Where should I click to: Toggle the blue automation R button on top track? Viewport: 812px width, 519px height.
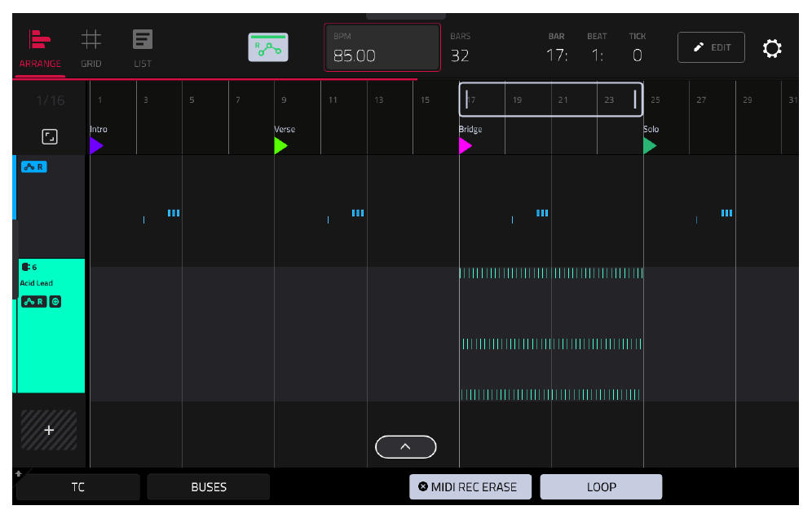(x=34, y=167)
